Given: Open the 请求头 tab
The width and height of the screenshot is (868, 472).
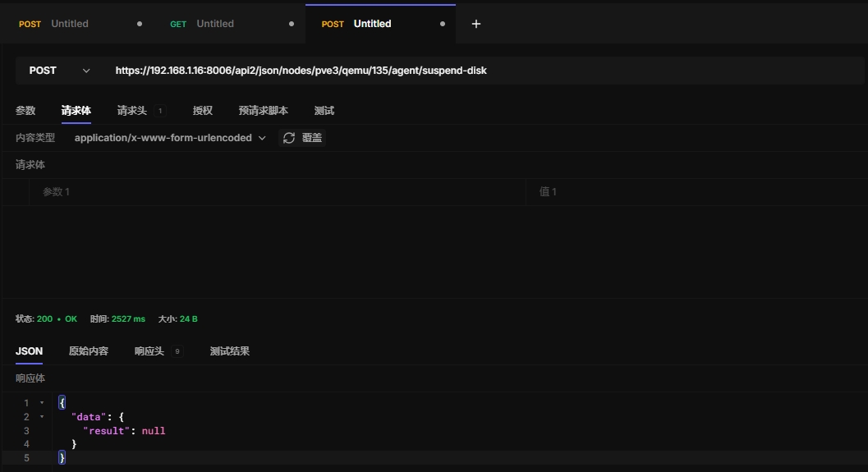Looking at the screenshot, I should coord(132,111).
